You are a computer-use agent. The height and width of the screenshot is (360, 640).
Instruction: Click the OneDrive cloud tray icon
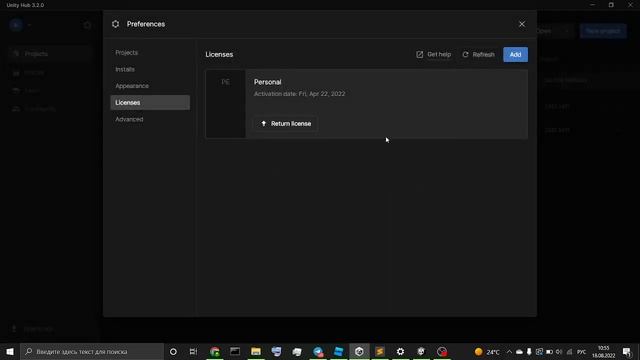[519, 352]
